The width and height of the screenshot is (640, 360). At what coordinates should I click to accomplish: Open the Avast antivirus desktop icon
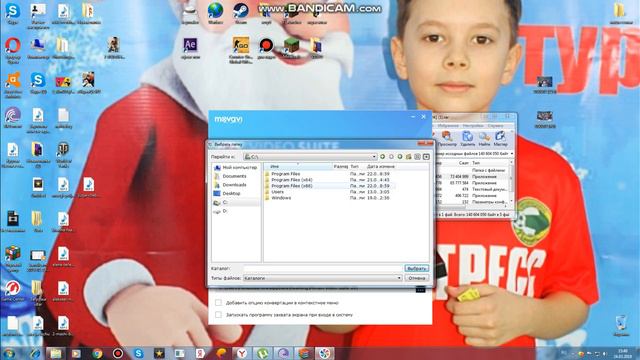13,84
